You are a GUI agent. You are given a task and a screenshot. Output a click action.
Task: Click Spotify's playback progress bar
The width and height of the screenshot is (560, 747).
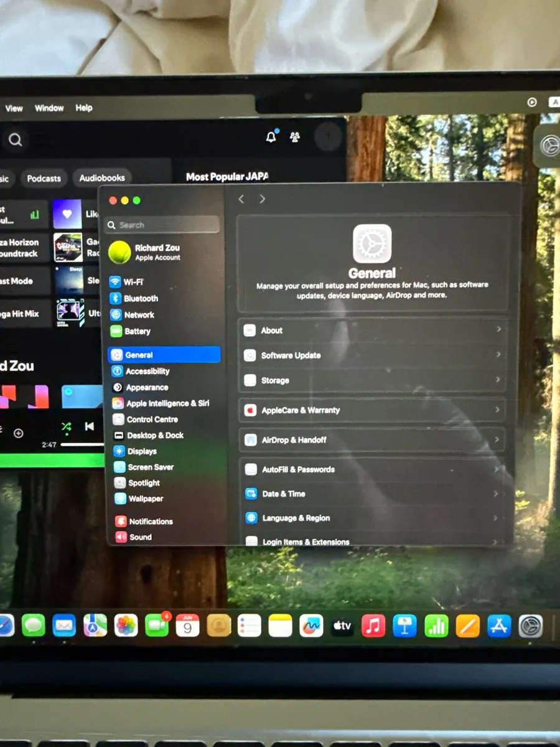pos(82,444)
